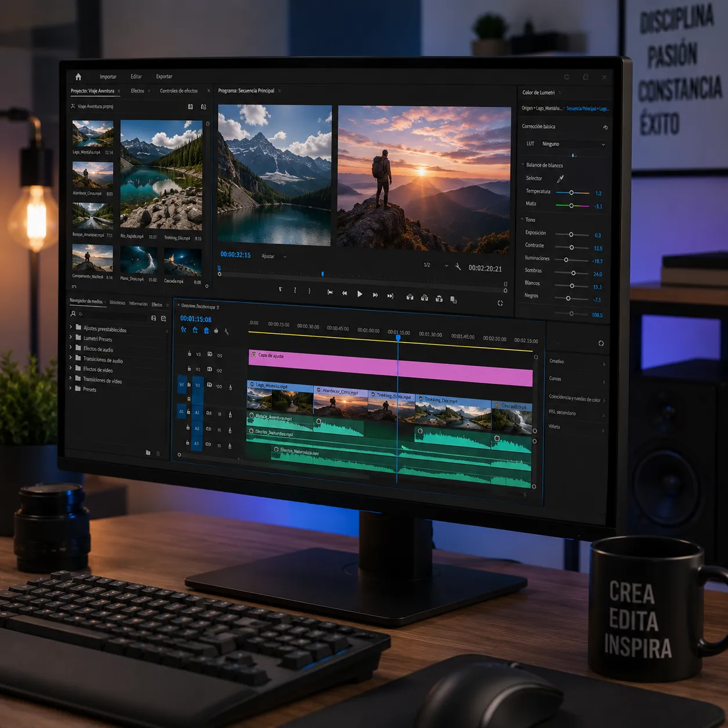Click the Contraste slider handle
This screenshot has height=728, width=728.
pos(572,247)
